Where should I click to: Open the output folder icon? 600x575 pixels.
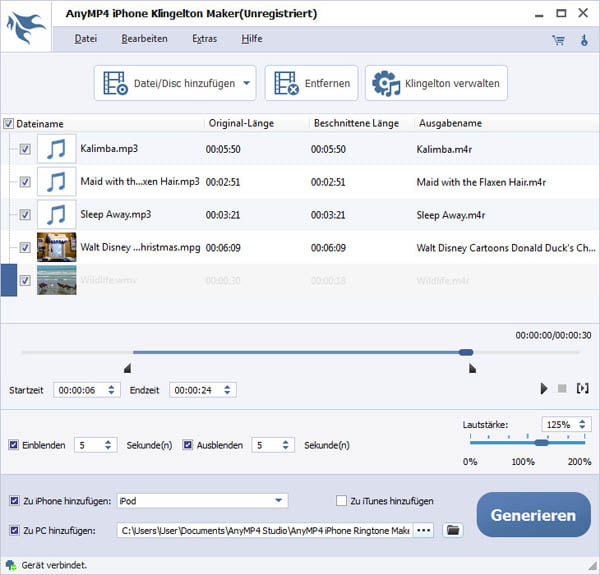[453, 530]
